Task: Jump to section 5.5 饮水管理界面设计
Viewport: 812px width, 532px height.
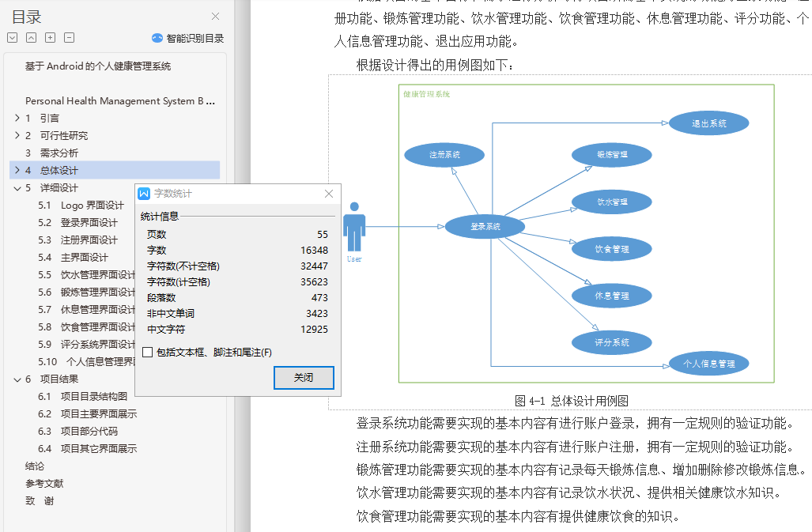Action: click(x=86, y=275)
